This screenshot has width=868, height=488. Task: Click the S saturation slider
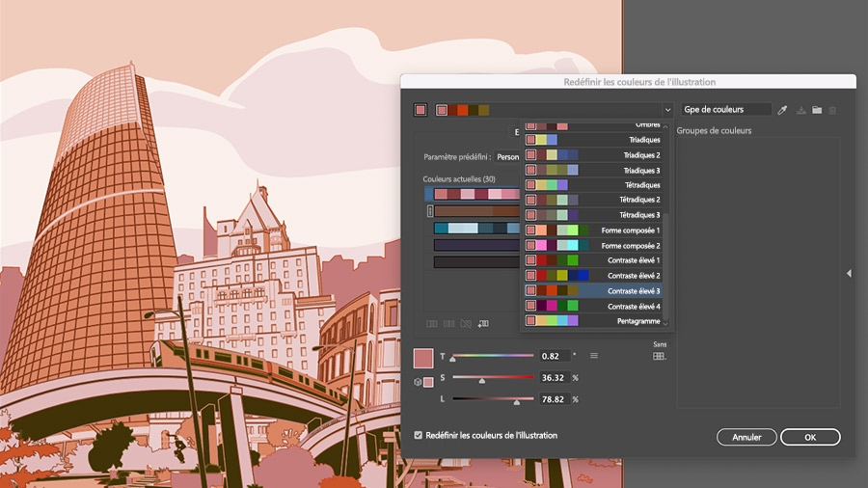click(493, 377)
